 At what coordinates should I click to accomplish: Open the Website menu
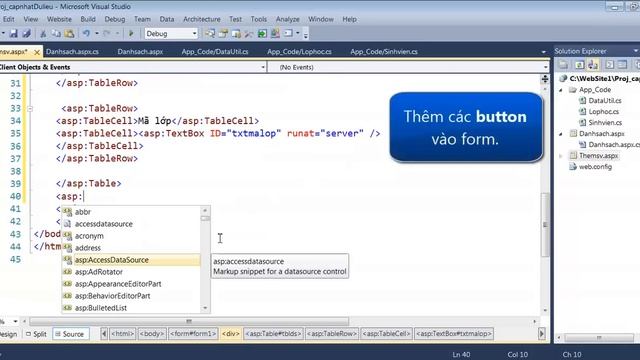[59, 19]
